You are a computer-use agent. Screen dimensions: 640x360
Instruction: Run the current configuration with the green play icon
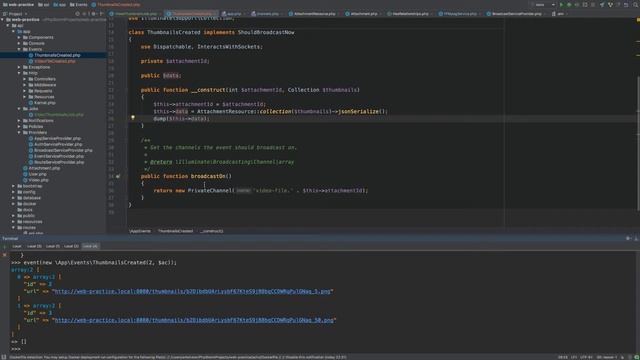coord(561,4)
